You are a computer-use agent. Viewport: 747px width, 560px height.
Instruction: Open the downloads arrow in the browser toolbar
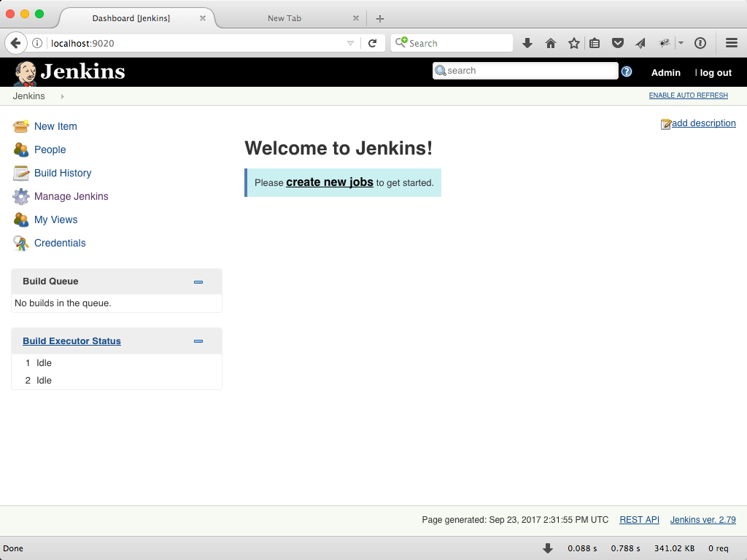527,43
